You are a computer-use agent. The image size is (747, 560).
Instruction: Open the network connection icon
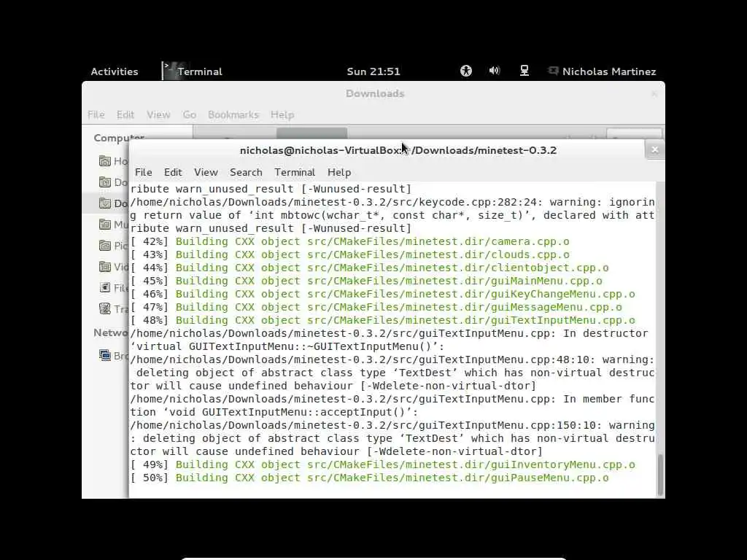click(524, 71)
